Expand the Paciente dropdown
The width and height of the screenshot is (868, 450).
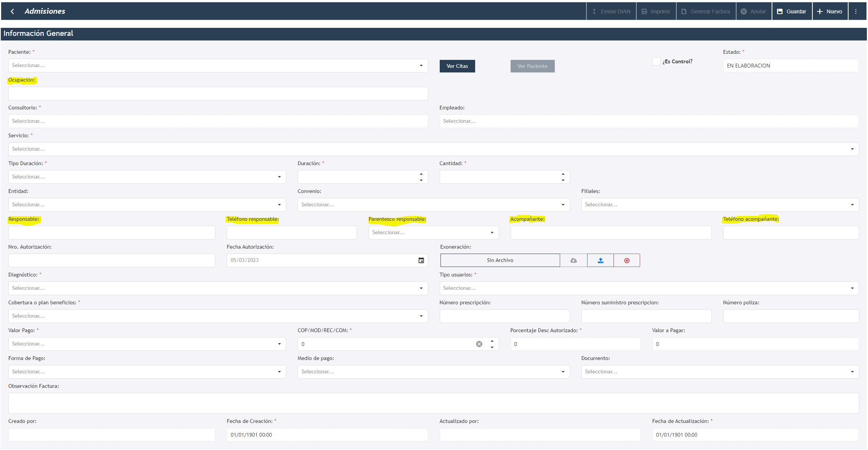[421, 66]
